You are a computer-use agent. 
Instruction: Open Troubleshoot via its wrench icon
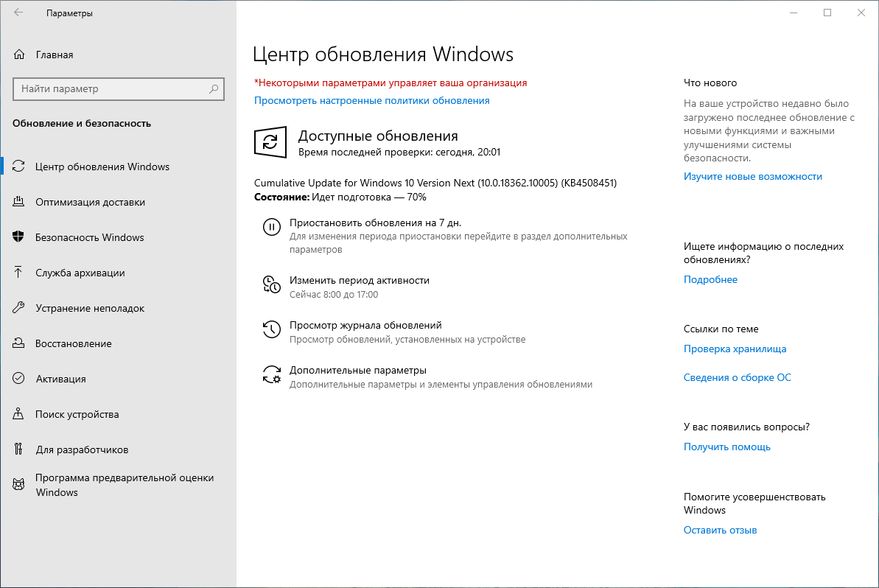point(18,308)
